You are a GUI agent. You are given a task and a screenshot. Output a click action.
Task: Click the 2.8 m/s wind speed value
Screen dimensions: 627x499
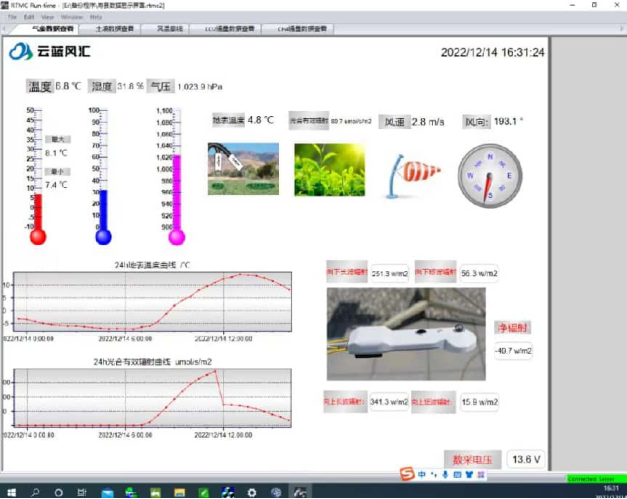pos(428,122)
